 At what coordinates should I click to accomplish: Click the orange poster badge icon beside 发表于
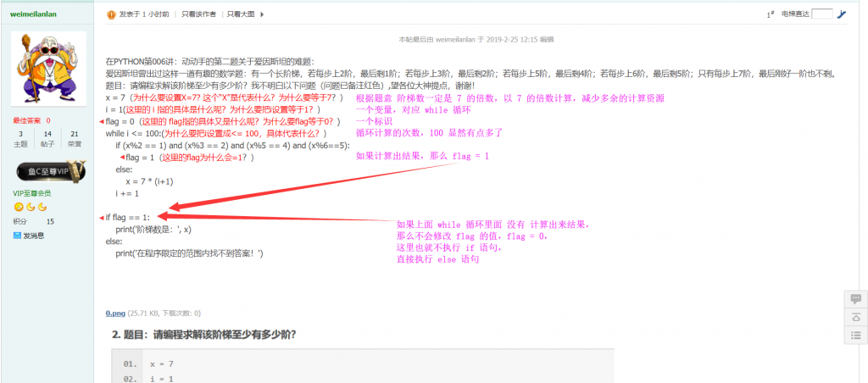click(111, 14)
